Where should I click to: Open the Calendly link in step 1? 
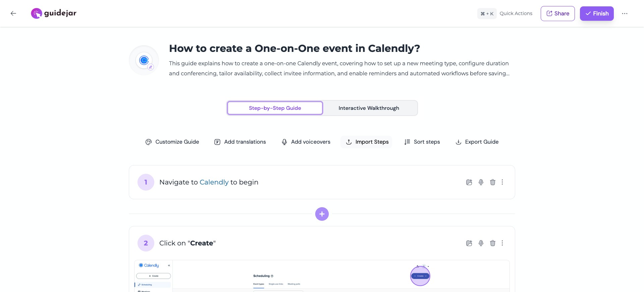[214, 182]
